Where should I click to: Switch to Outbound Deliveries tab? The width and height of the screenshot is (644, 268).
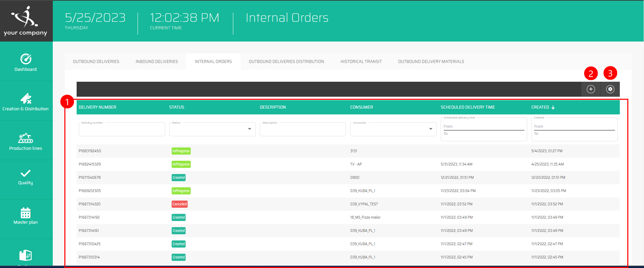[96, 62]
